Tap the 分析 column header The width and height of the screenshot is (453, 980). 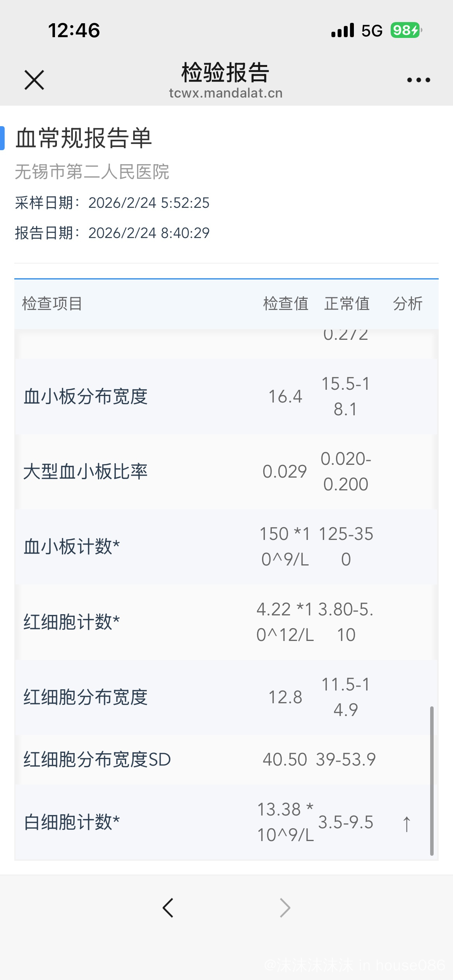(x=408, y=304)
